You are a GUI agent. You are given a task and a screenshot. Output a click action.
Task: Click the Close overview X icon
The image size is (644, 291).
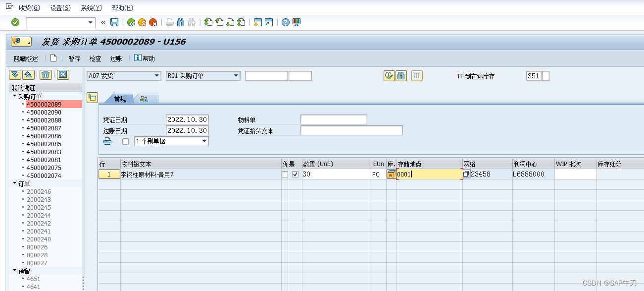[x=63, y=74]
